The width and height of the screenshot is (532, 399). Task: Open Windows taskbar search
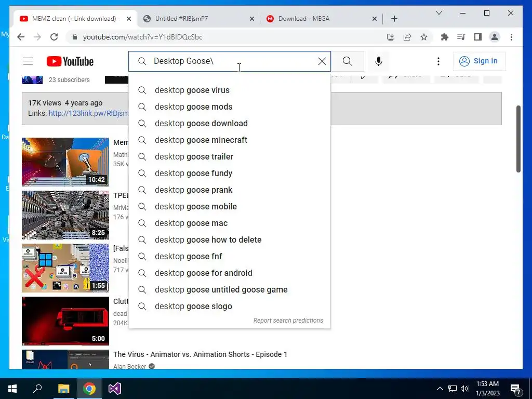pos(37,389)
